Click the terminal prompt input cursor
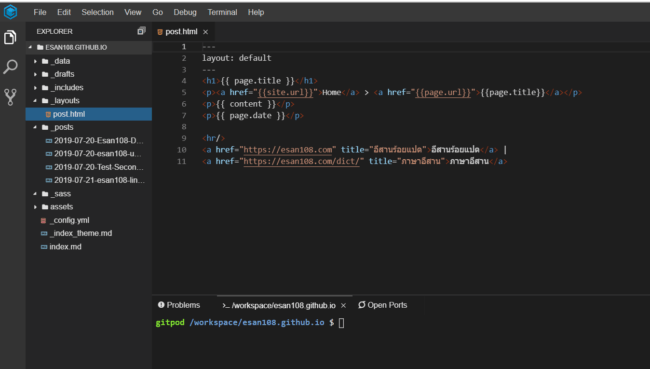Screen dimensions: 650x369 click(x=341, y=323)
